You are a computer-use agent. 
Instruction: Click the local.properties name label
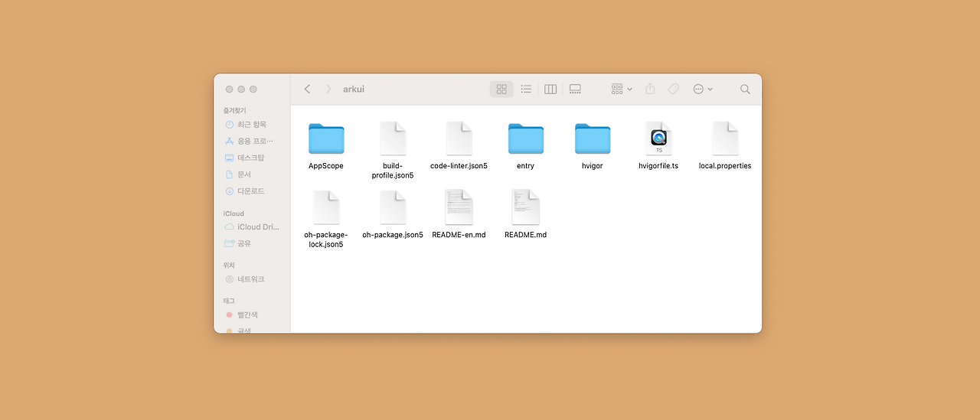coord(725,166)
